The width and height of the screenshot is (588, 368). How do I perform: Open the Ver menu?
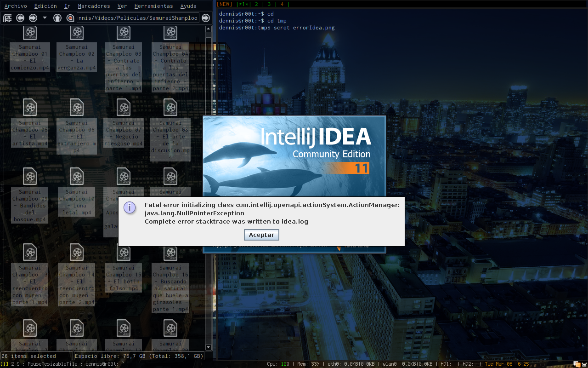click(x=122, y=6)
